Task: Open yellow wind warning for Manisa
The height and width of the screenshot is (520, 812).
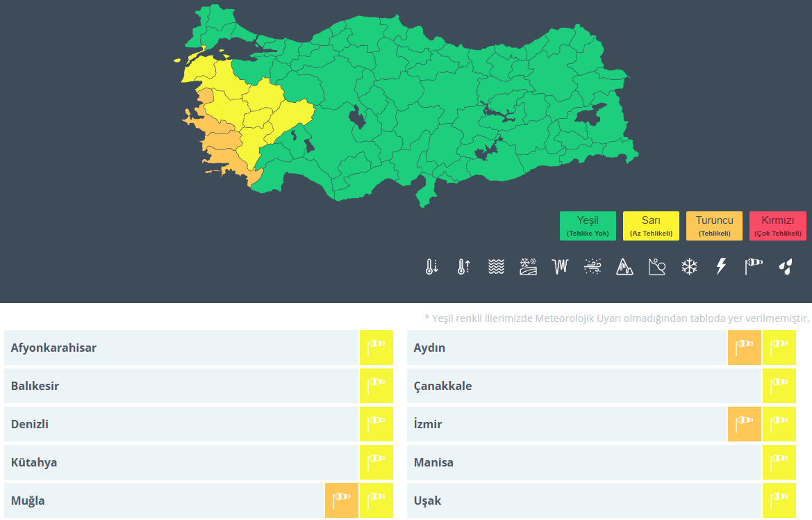Action: (779, 462)
